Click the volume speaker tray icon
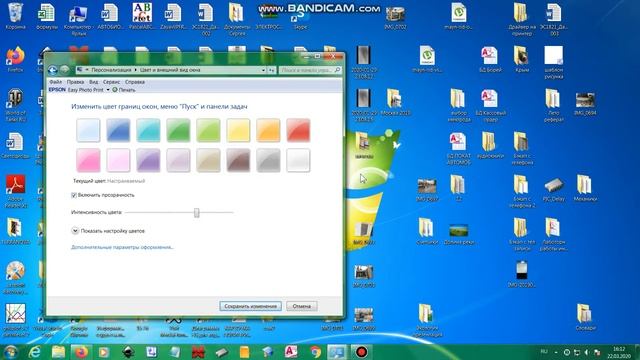The image size is (640, 360). (x=587, y=352)
